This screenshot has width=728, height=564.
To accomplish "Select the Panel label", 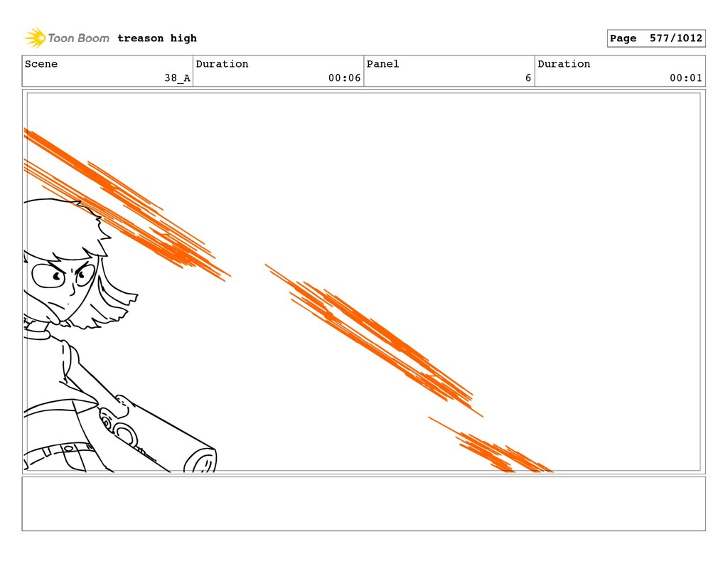I will tap(382, 63).
